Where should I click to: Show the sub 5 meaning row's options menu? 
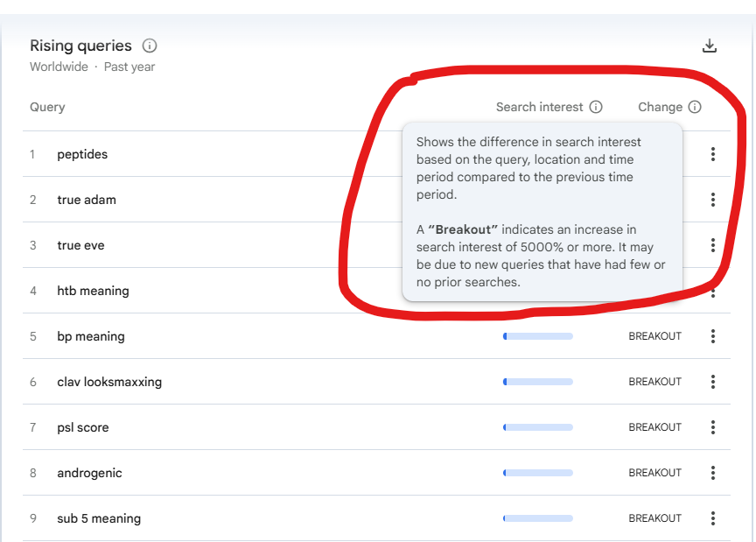tap(713, 518)
